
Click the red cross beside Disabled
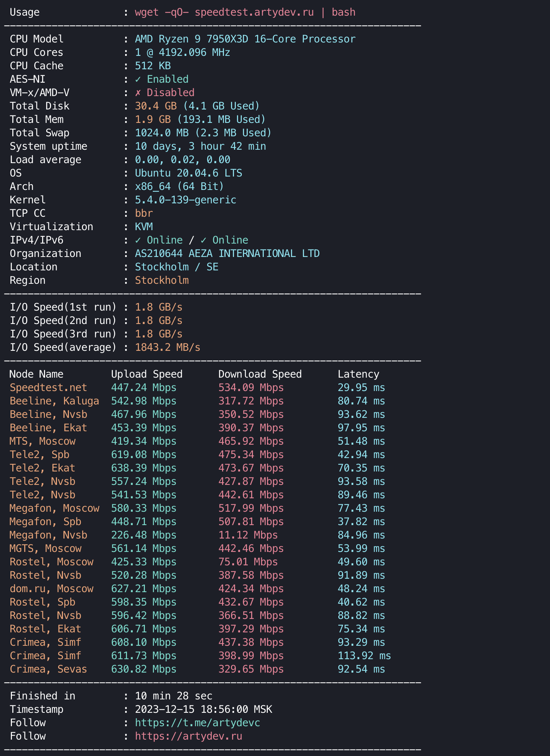pyautogui.click(x=138, y=93)
